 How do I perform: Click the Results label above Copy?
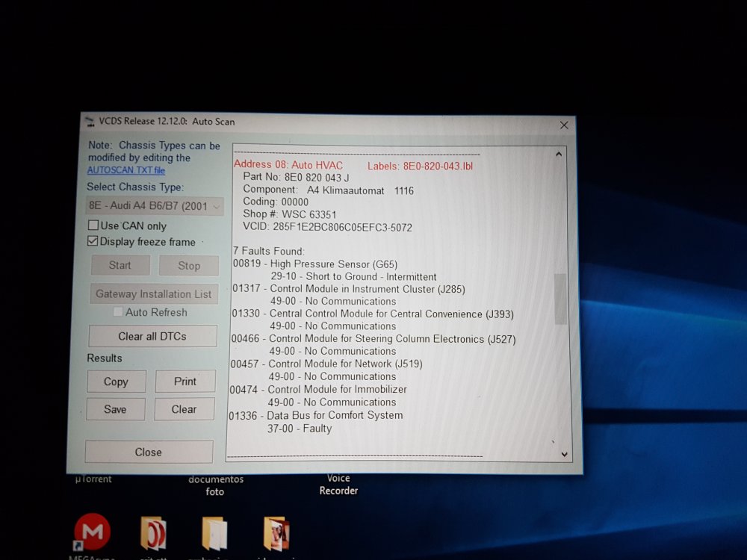coord(105,358)
